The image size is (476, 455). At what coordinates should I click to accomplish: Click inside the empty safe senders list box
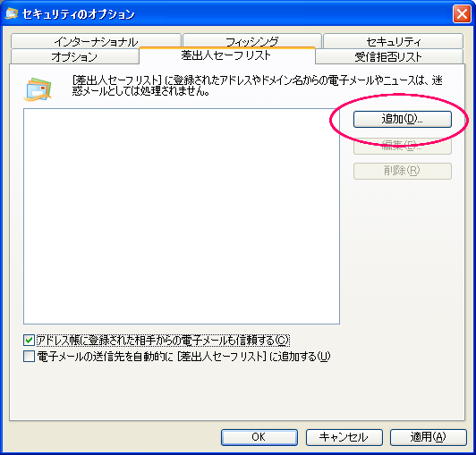point(182,216)
